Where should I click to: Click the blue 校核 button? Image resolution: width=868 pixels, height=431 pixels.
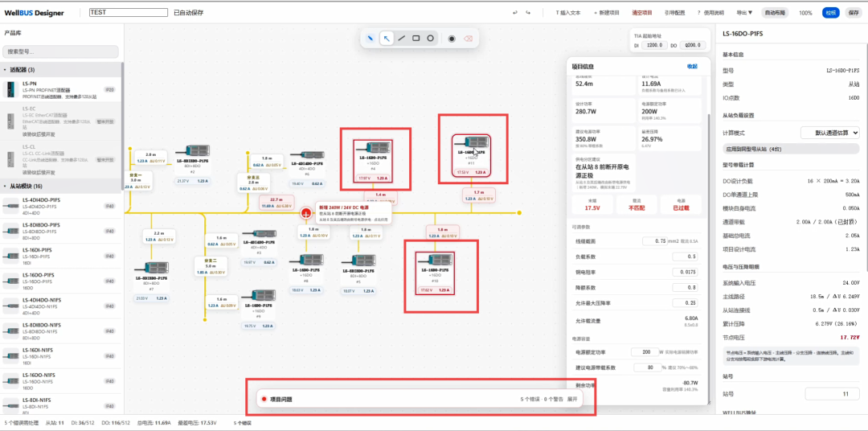pyautogui.click(x=830, y=13)
